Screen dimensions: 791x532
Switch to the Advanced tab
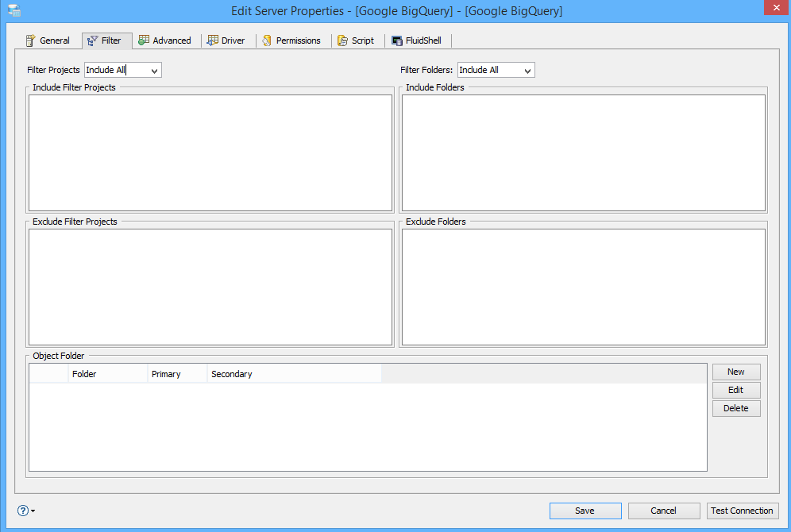click(165, 40)
